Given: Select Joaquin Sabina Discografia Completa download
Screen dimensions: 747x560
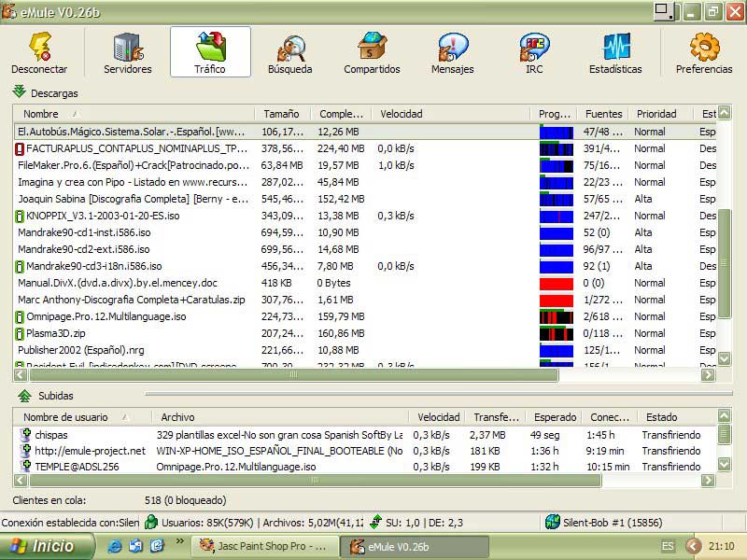Looking at the screenshot, I should [366, 199].
